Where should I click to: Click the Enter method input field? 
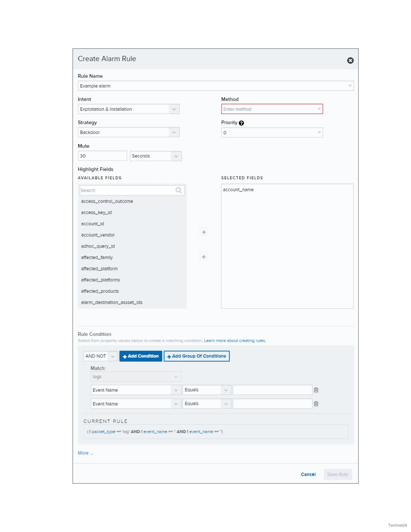(x=272, y=109)
